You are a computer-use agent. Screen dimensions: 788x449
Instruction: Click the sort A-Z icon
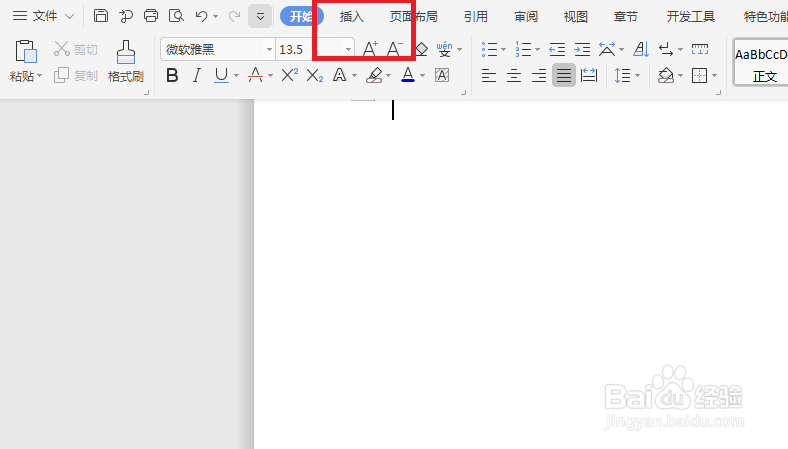pos(641,49)
